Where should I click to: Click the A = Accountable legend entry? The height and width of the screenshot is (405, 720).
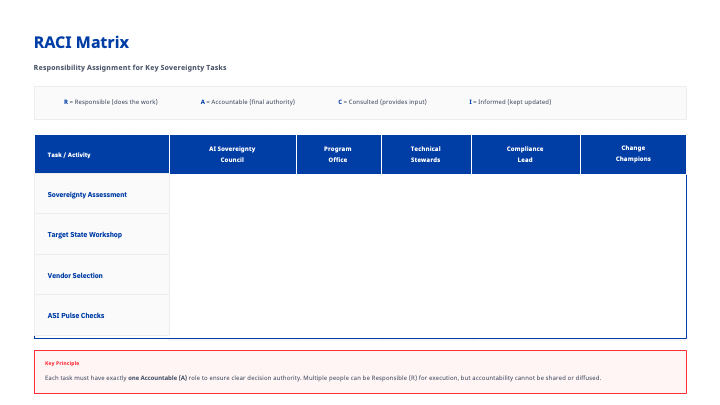coord(247,102)
